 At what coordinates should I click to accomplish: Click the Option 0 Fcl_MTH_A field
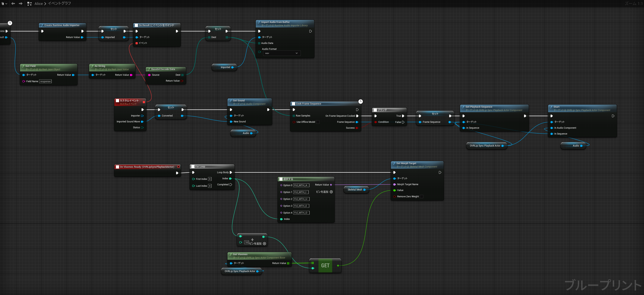pos(301,185)
